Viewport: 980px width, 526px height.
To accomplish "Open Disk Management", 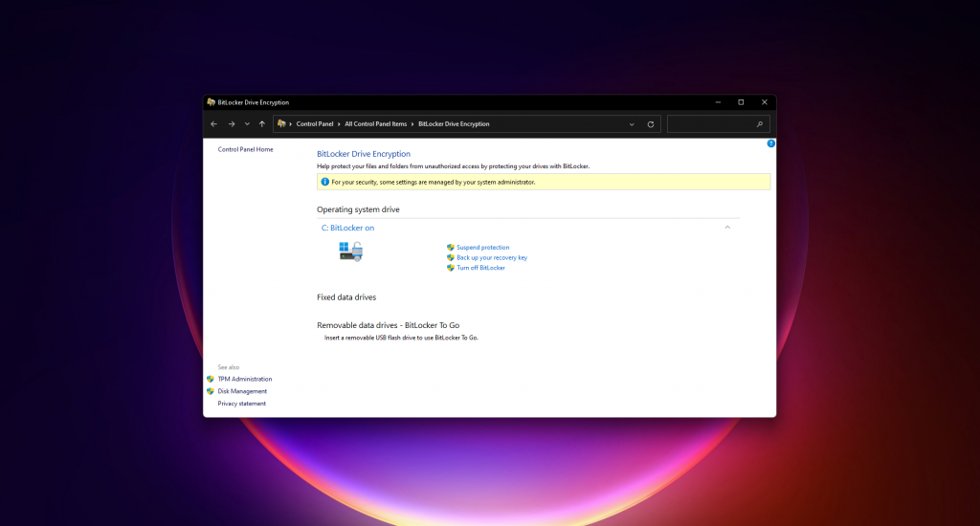I will [x=242, y=391].
